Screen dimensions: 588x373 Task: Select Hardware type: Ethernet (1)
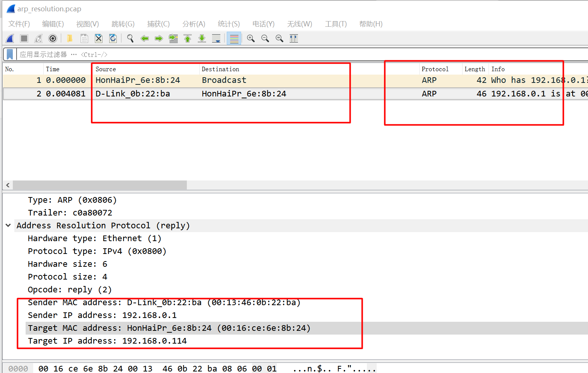[x=95, y=238]
